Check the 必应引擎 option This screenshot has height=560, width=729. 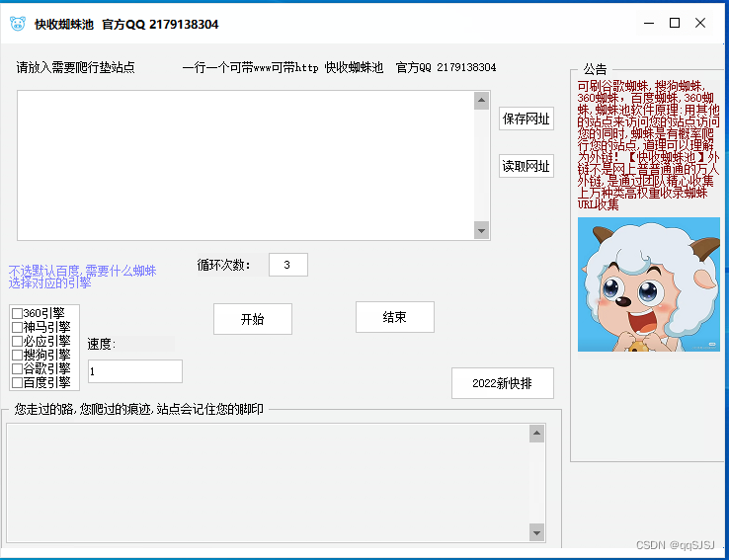[x=17, y=341]
